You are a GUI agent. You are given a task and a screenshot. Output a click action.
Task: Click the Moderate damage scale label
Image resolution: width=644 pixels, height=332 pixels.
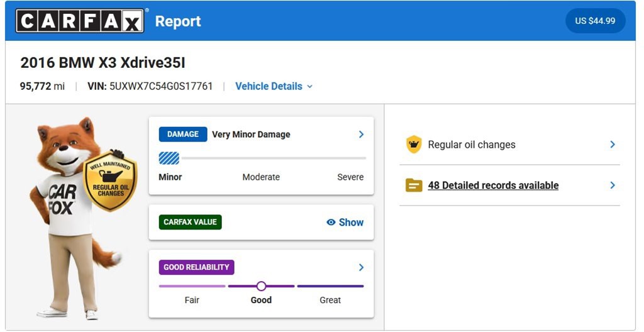click(x=261, y=177)
